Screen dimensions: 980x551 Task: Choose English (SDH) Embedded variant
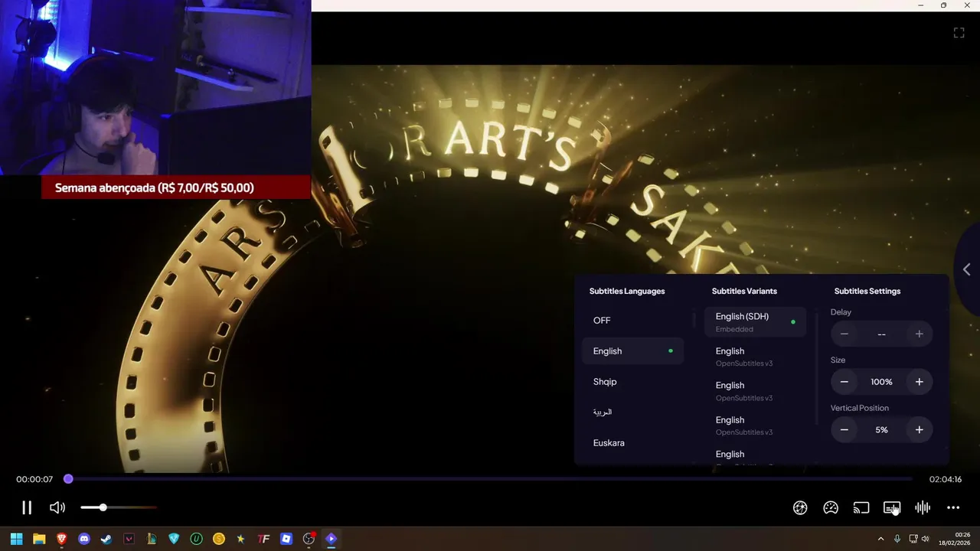coord(755,322)
